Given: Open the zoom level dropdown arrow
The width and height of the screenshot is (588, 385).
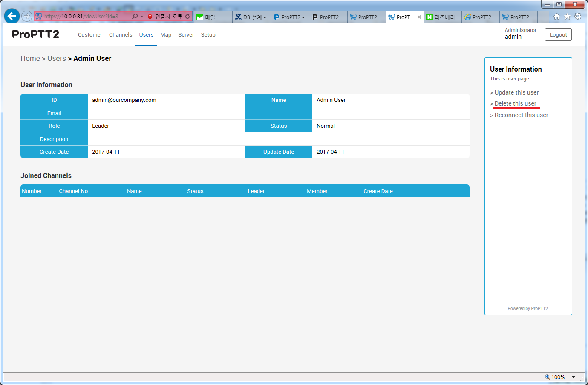Looking at the screenshot, I should (x=573, y=377).
